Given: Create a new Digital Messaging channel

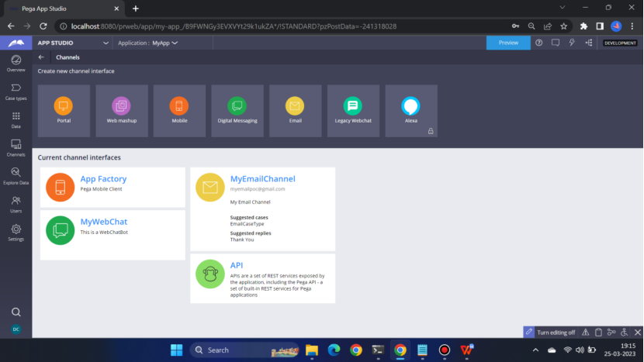Looking at the screenshot, I should (237, 111).
